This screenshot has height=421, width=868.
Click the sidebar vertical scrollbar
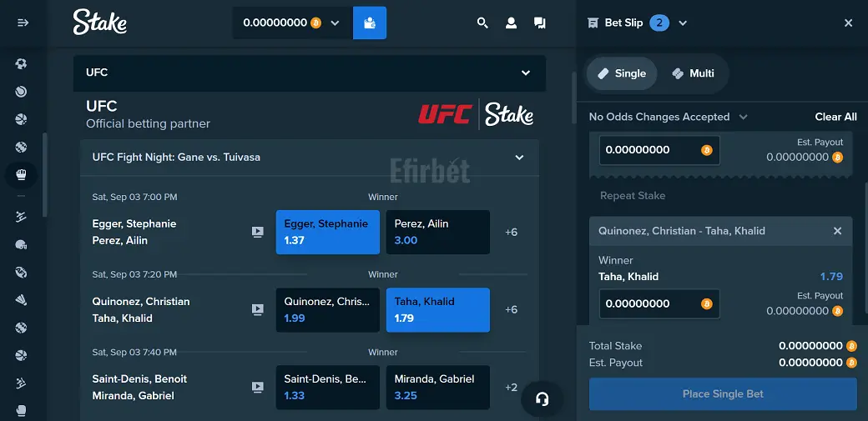tap(45, 174)
